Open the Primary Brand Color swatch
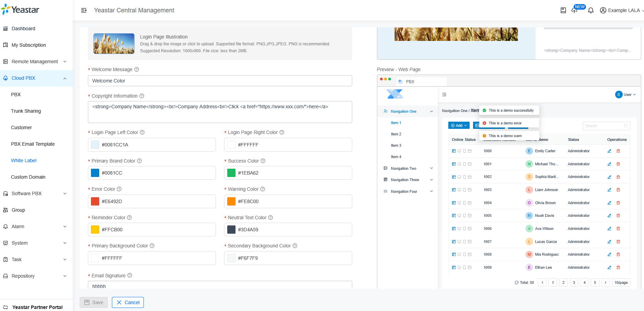This screenshot has width=644, height=311. 95,173
